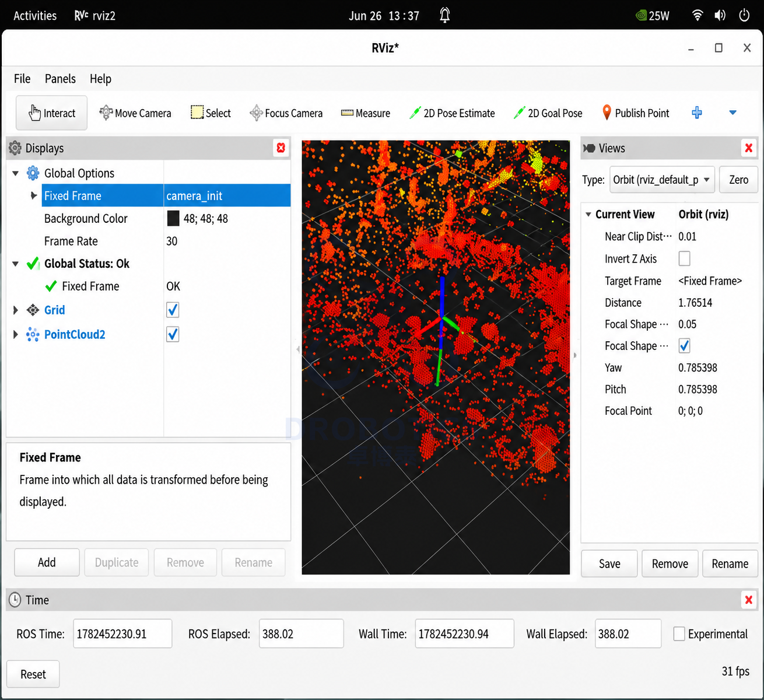The height and width of the screenshot is (700, 764).
Task: Expand the Grid display node
Action: point(16,310)
